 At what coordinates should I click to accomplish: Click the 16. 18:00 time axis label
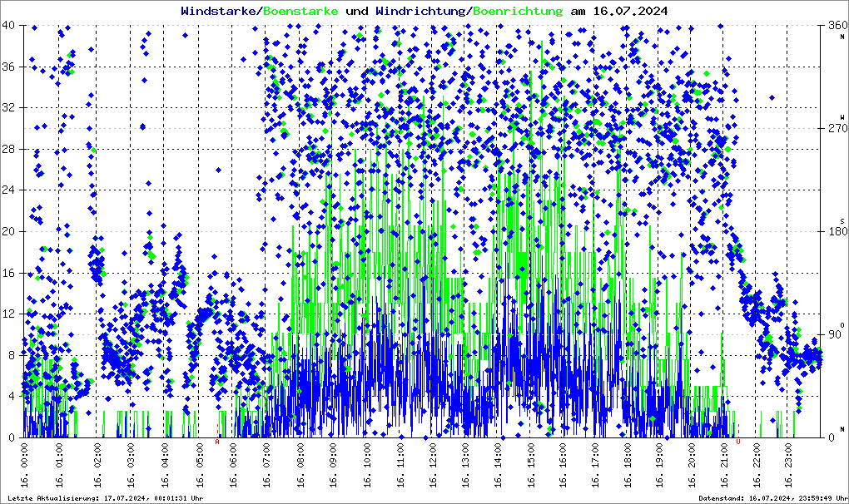(627, 465)
